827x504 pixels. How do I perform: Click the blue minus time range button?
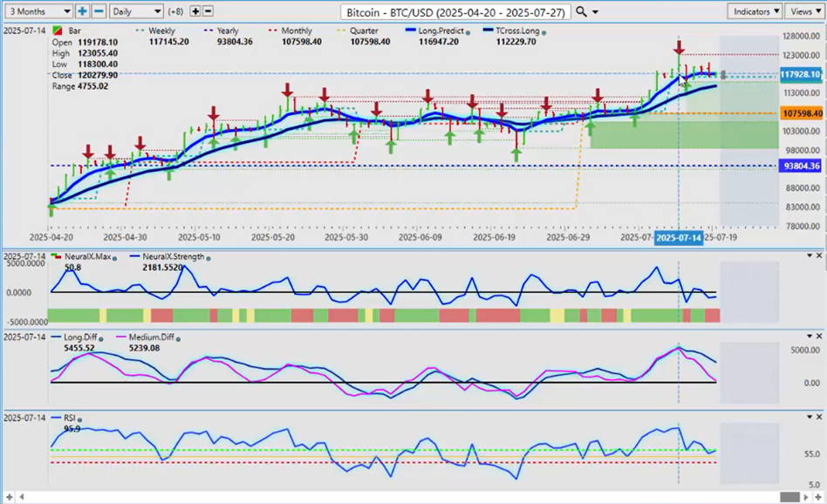pos(99,11)
